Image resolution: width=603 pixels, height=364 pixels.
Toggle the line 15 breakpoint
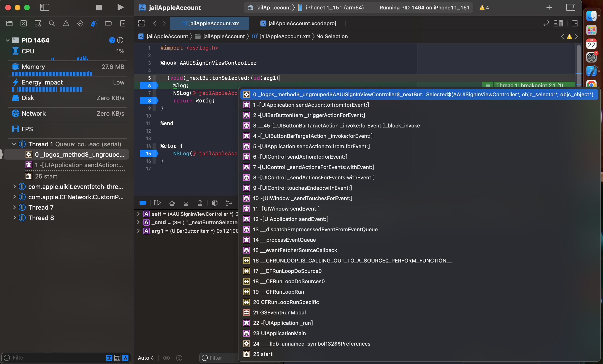pyautogui.click(x=149, y=154)
